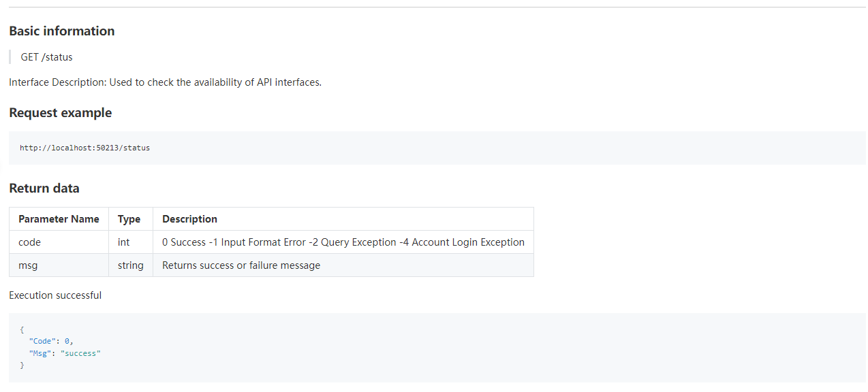
Task: Click "Returns success or failure message" cell
Action: 241,265
